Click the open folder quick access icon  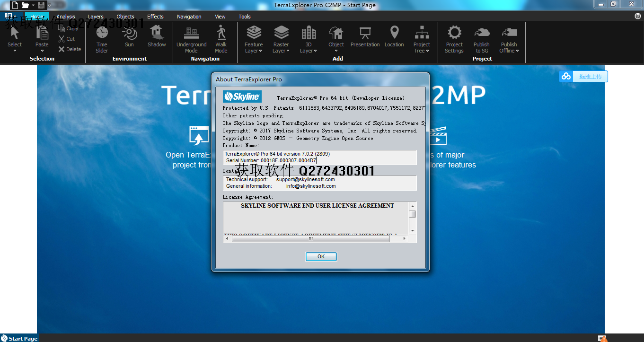coord(26,5)
